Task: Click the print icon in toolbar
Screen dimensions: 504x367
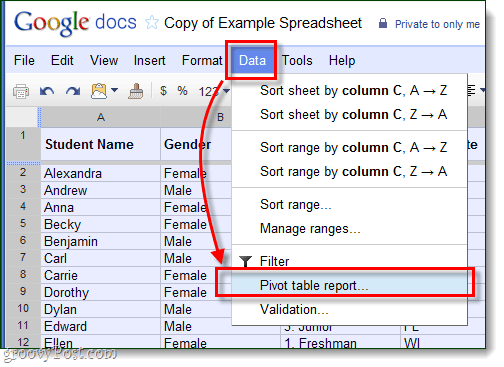Action: coord(21,91)
